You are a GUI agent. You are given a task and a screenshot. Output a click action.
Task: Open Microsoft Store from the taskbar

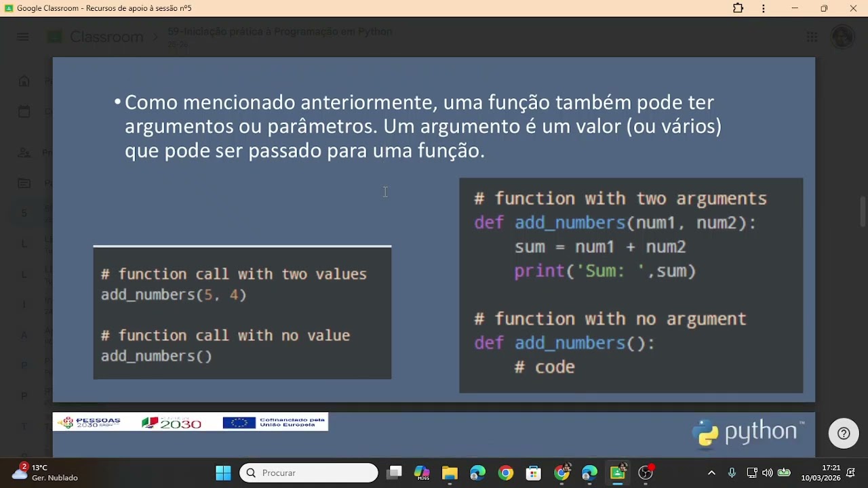534,472
